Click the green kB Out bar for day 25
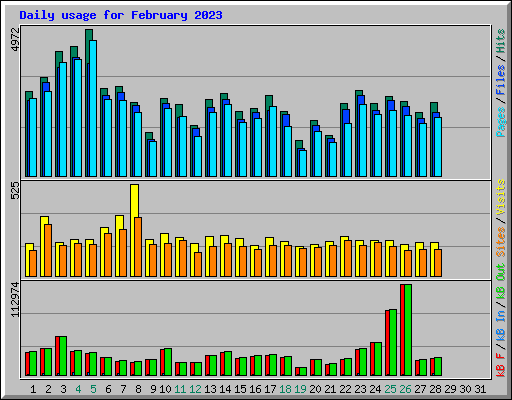This screenshot has width=512, height=400. (393, 342)
